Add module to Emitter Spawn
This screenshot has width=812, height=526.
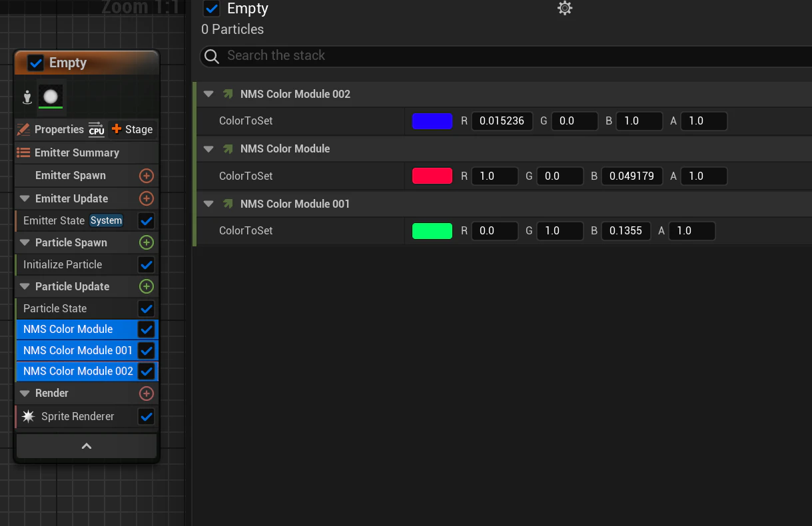(x=147, y=176)
